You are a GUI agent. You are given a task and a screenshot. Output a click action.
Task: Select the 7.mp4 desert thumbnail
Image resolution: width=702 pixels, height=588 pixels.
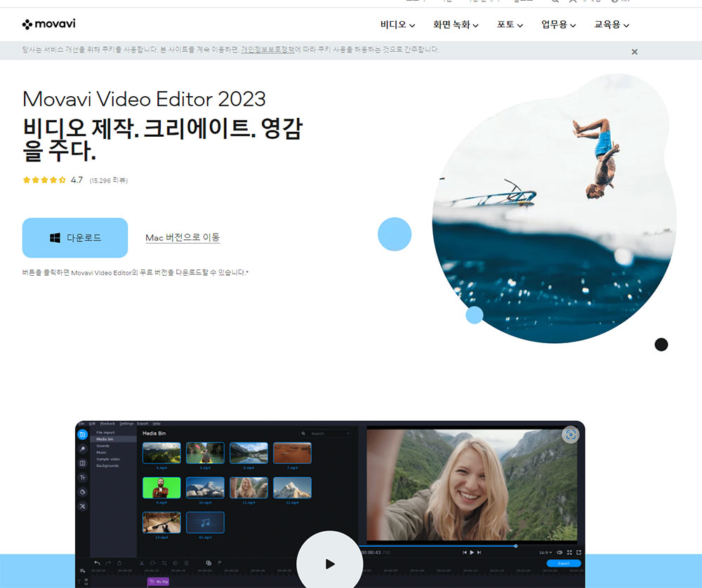coord(292,453)
